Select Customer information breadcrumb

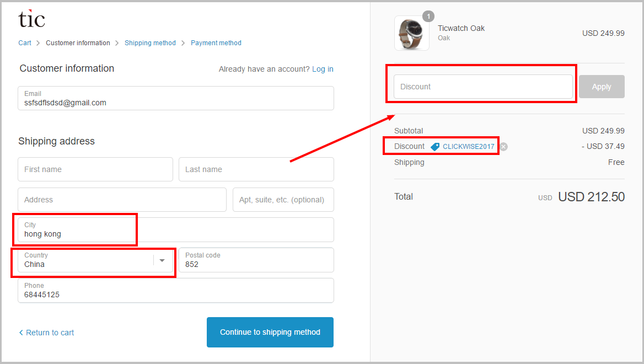(x=78, y=42)
